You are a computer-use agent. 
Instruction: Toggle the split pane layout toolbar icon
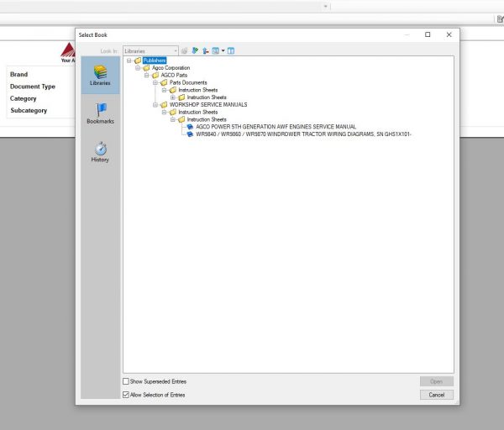[231, 50]
